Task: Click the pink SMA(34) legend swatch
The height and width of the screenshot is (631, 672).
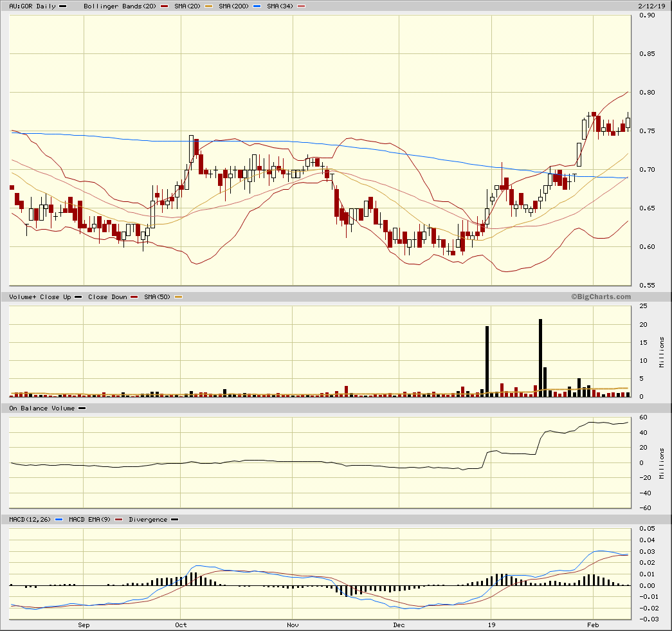Action: tap(302, 6)
